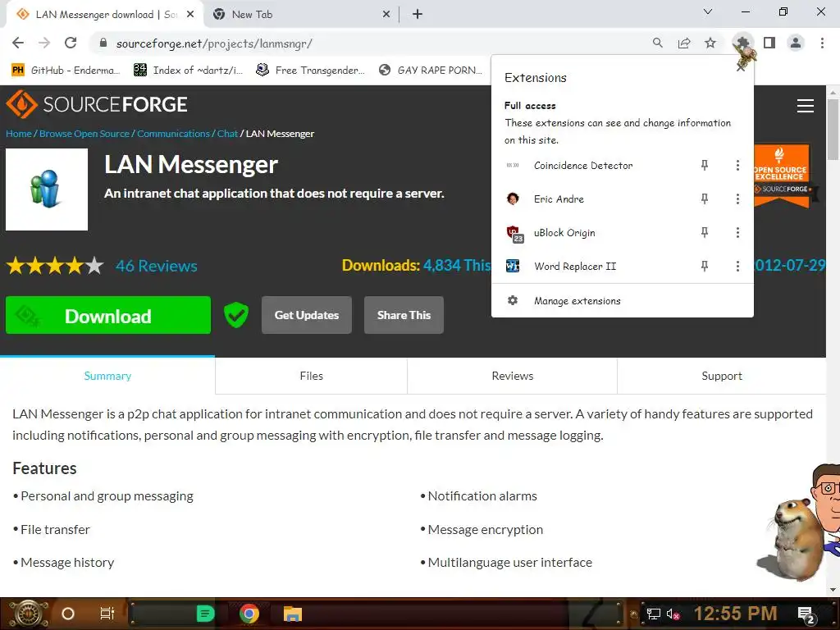The image size is (840, 630).
Task: Open the Chrome side panel icon
Action: coord(769,43)
